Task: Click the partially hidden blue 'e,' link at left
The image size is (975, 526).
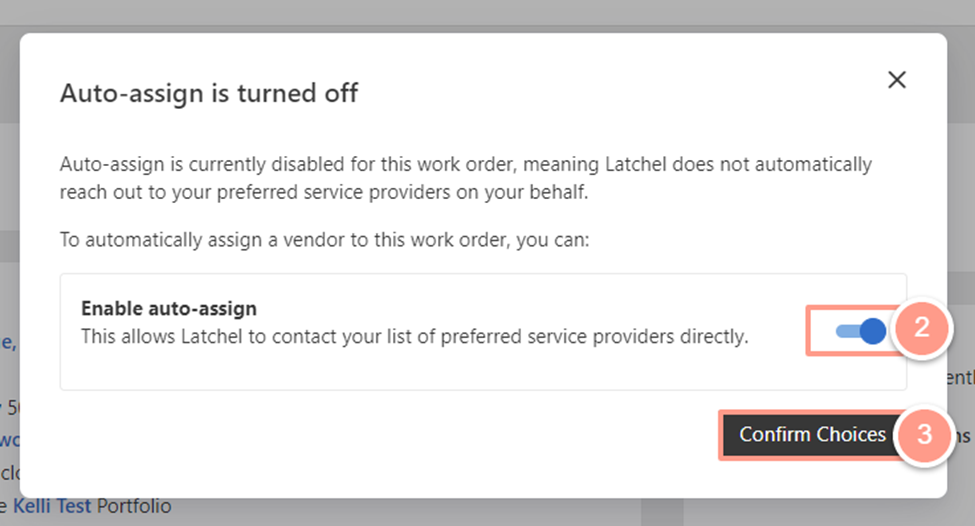Action: (x=9, y=342)
